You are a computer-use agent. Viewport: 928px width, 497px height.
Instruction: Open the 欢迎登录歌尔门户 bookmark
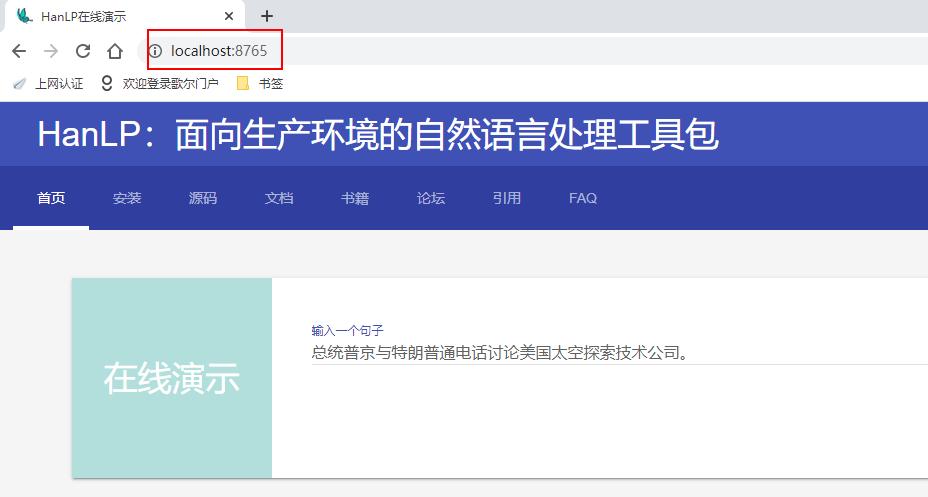[159, 83]
